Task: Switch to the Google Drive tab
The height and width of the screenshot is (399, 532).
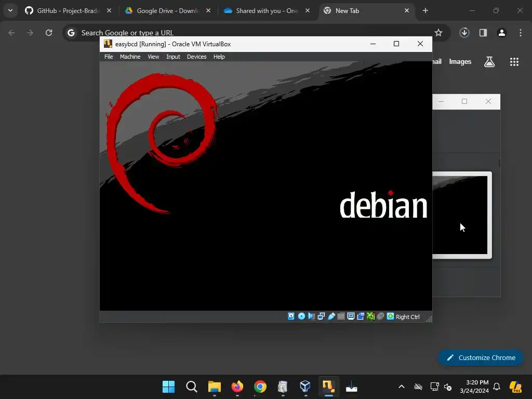Action: click(x=168, y=11)
